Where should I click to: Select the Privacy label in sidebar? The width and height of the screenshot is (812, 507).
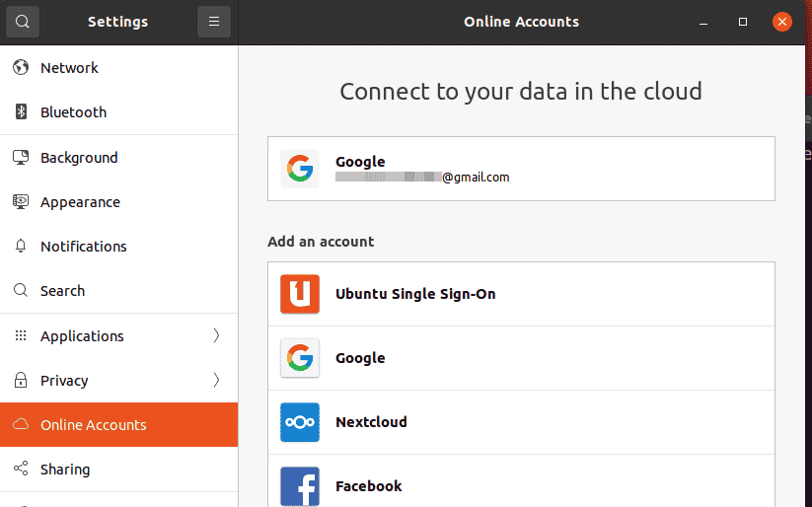(x=64, y=381)
